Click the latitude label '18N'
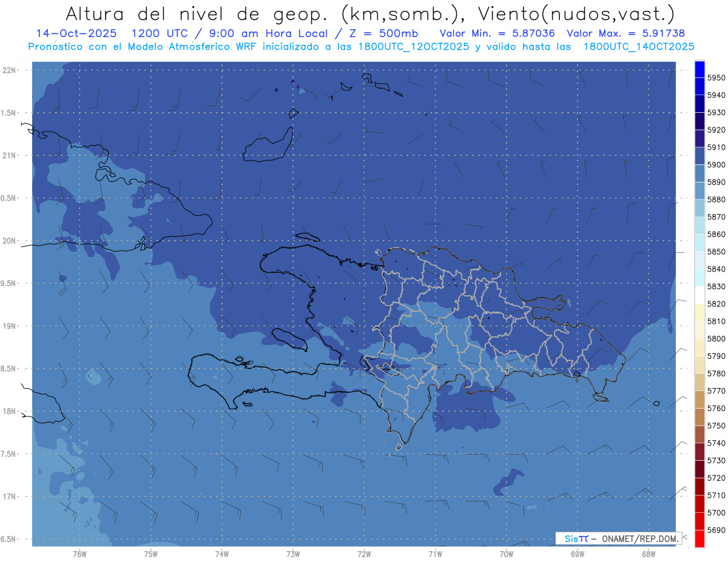This screenshot has width=728, height=562. (x=9, y=412)
